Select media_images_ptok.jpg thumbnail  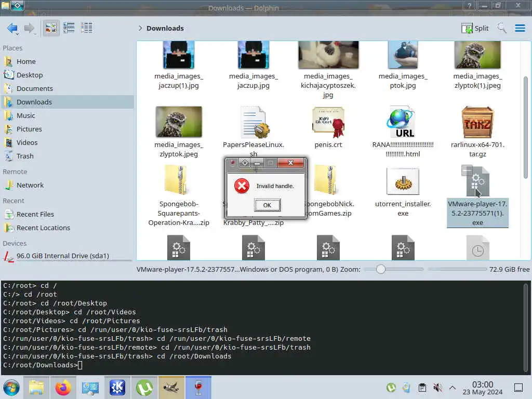pos(403,55)
